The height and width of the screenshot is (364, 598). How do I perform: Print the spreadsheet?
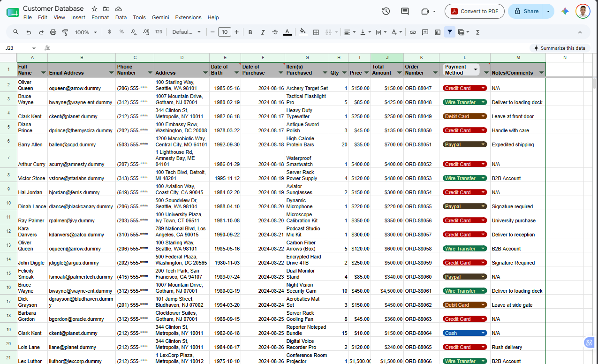(x=53, y=32)
